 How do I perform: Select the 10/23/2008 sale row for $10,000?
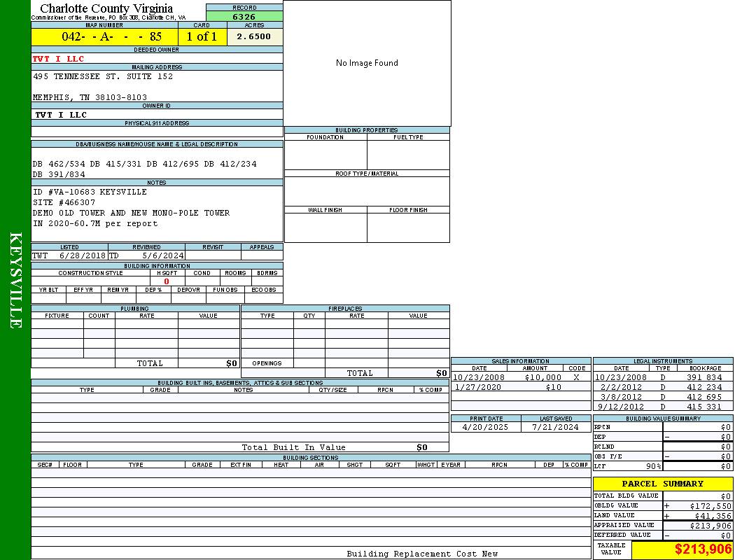520,377
